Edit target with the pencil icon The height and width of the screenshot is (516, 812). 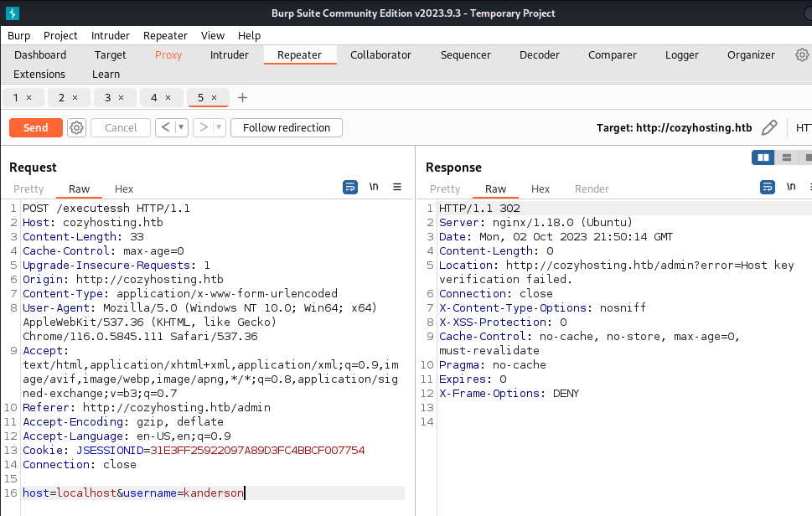coord(769,127)
